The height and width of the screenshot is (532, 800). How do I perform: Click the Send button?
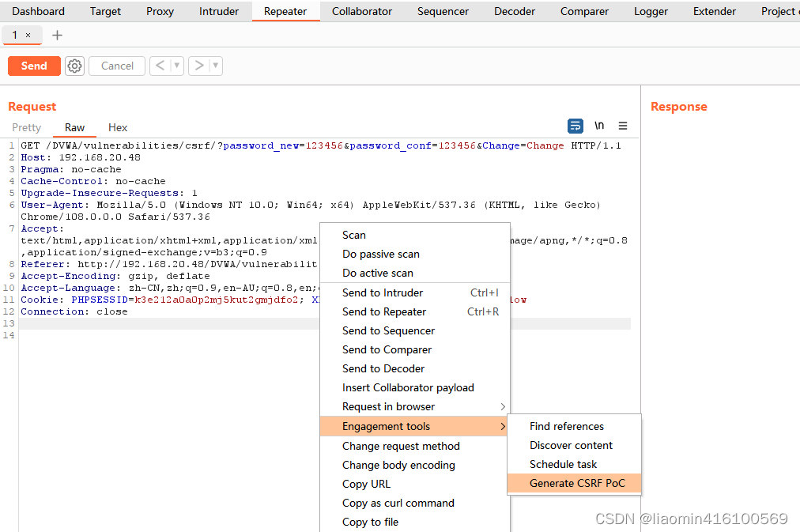click(x=34, y=66)
